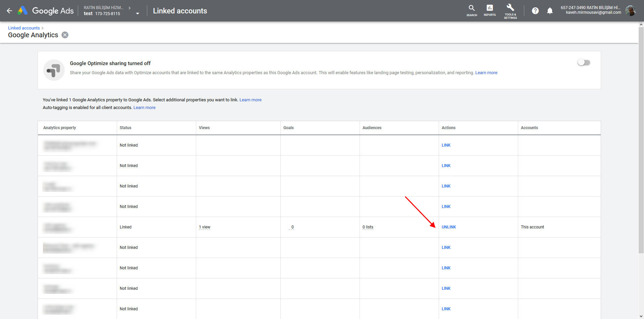Open the Google Ads logo home

(x=46, y=11)
